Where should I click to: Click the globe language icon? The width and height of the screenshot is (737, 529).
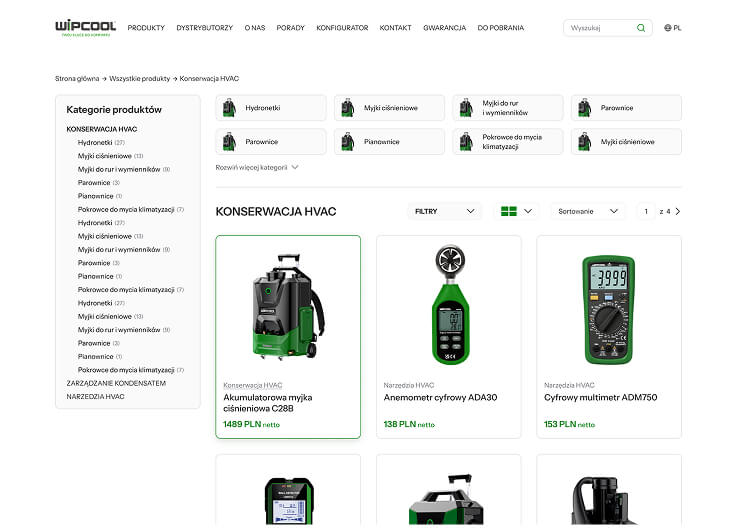point(668,28)
